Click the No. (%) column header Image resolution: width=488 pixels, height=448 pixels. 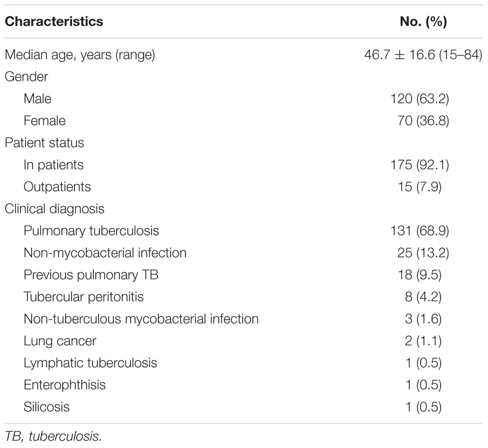point(423,21)
